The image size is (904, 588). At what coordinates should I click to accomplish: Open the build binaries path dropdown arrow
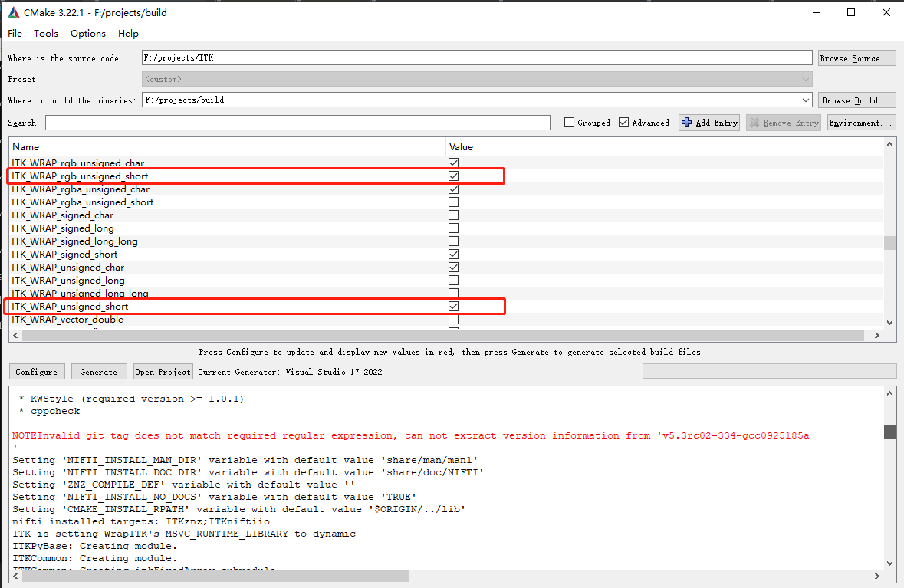[805, 100]
